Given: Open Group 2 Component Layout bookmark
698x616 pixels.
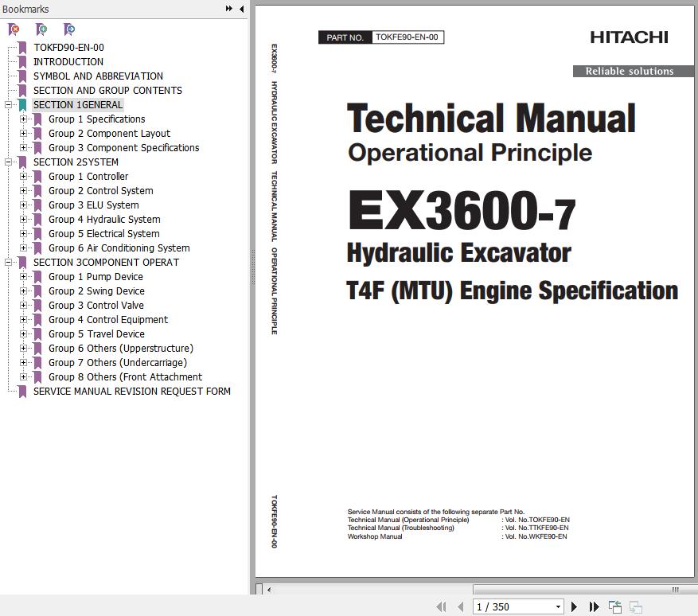Looking at the screenshot, I should pos(109,134).
